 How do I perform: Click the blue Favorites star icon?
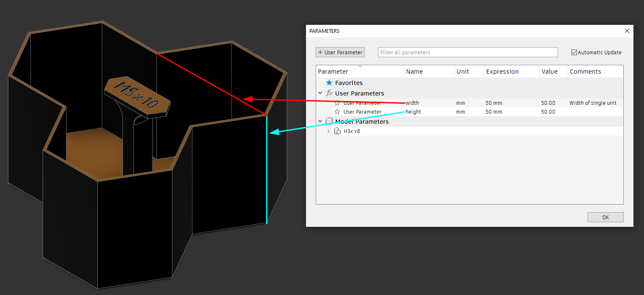tap(330, 82)
